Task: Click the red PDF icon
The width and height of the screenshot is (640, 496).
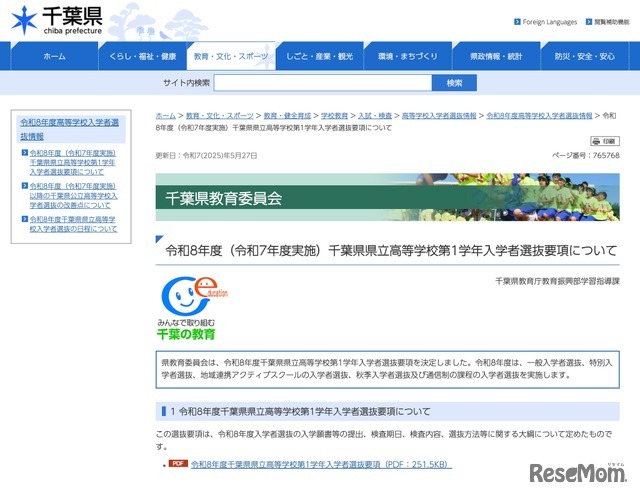Action: (x=178, y=464)
